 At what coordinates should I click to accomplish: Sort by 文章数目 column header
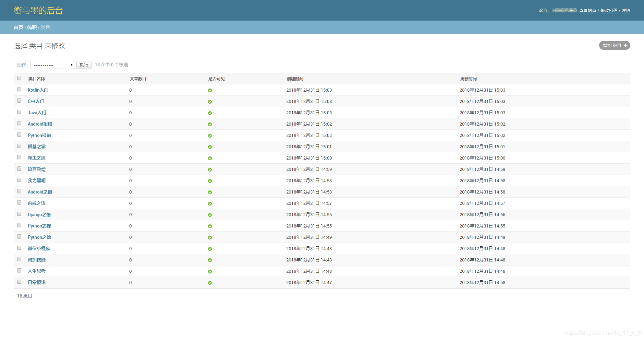point(138,79)
